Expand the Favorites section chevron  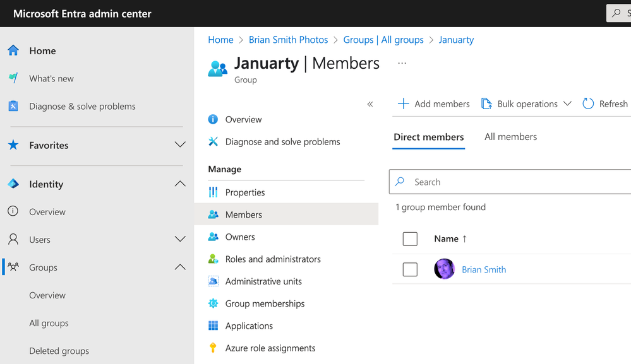[180, 144]
